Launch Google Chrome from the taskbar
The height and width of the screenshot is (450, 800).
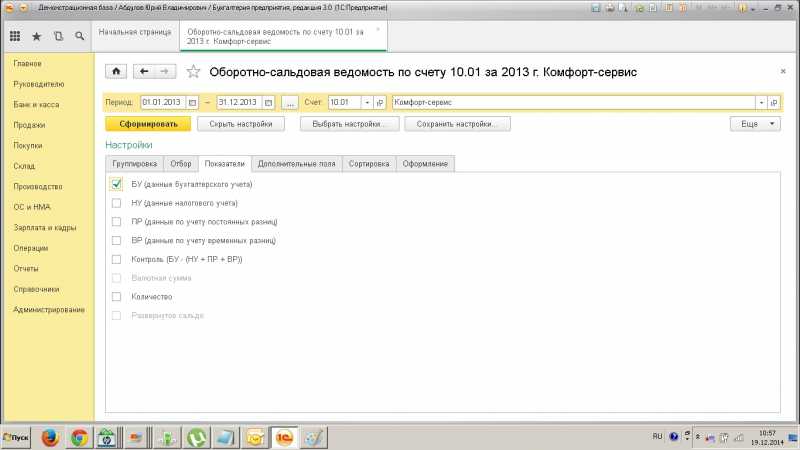click(79, 438)
